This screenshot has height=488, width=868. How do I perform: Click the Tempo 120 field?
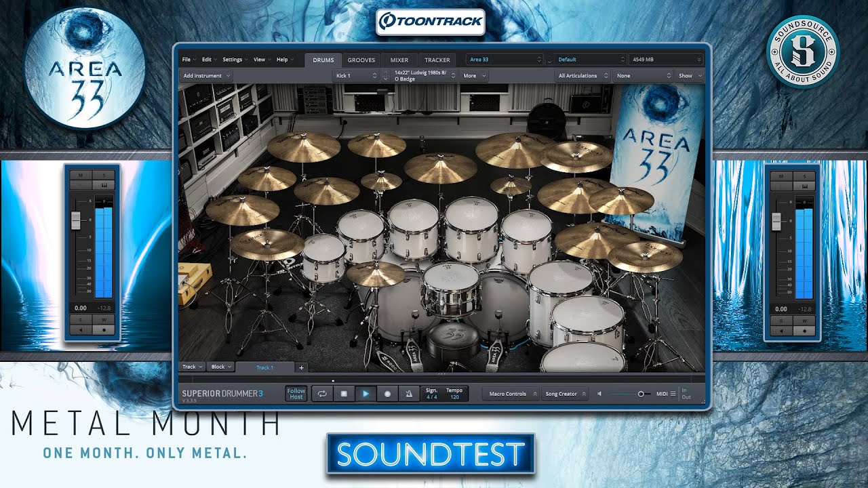point(454,394)
